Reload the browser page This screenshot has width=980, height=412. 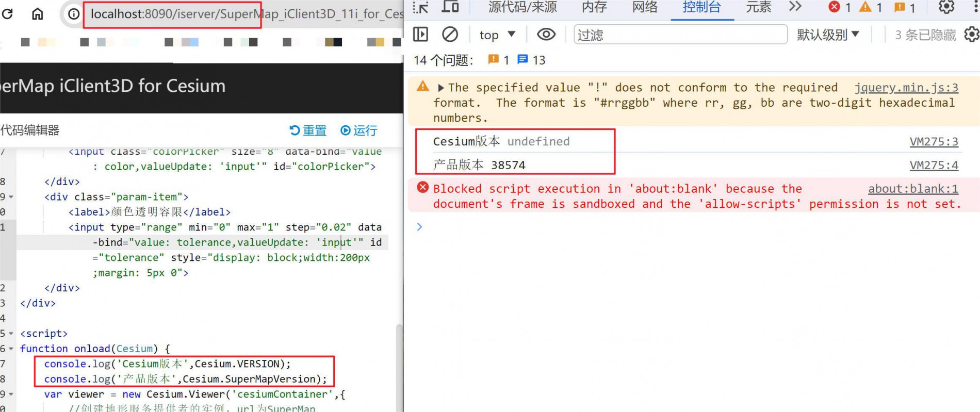[x=7, y=14]
